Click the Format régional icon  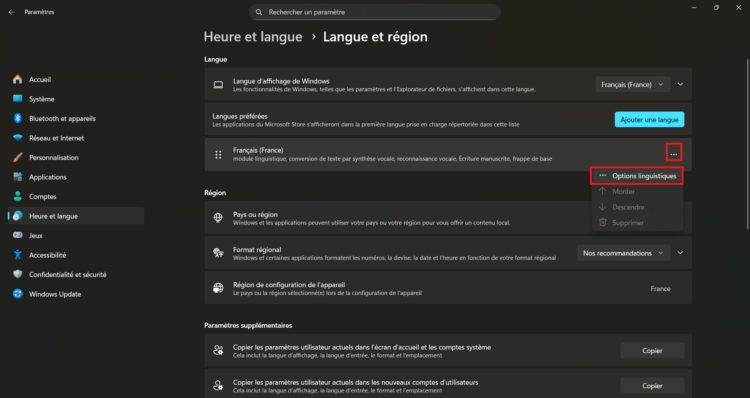[218, 253]
